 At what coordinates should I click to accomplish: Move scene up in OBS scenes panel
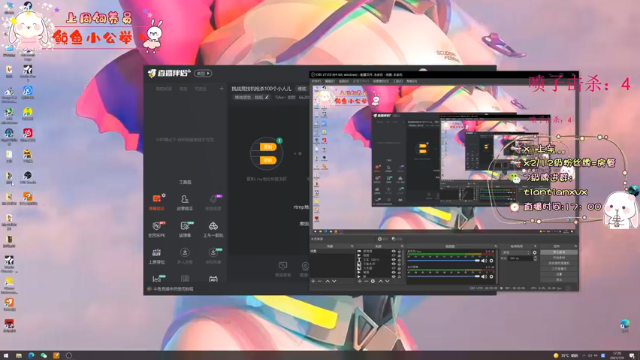coord(327,281)
